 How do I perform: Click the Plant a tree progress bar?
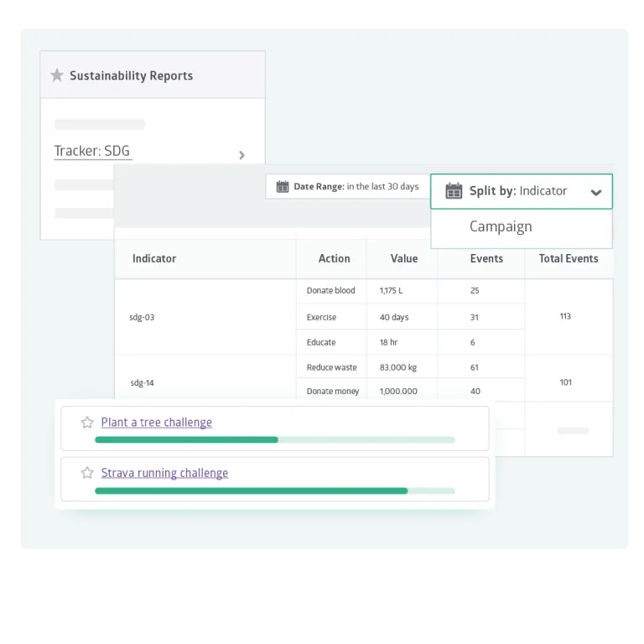[x=274, y=439]
